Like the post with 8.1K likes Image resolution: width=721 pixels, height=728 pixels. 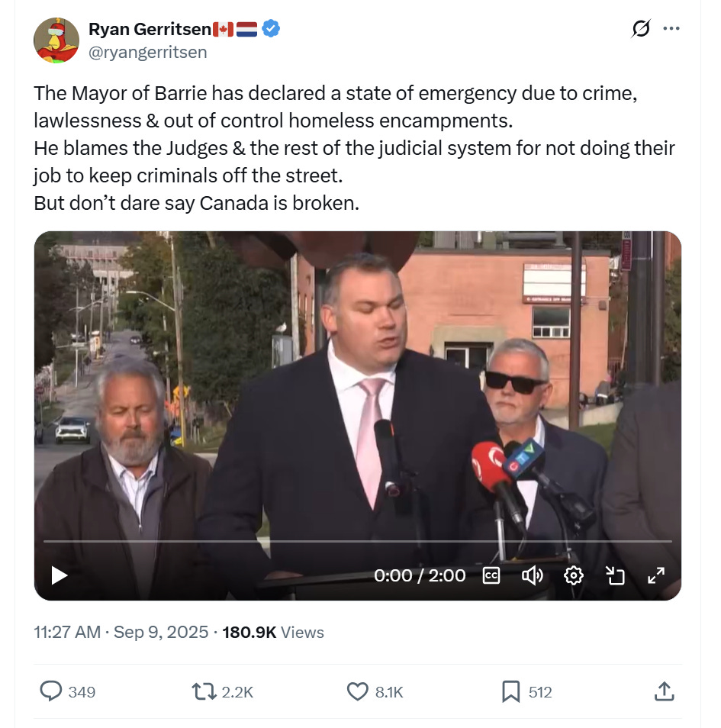click(x=375, y=691)
